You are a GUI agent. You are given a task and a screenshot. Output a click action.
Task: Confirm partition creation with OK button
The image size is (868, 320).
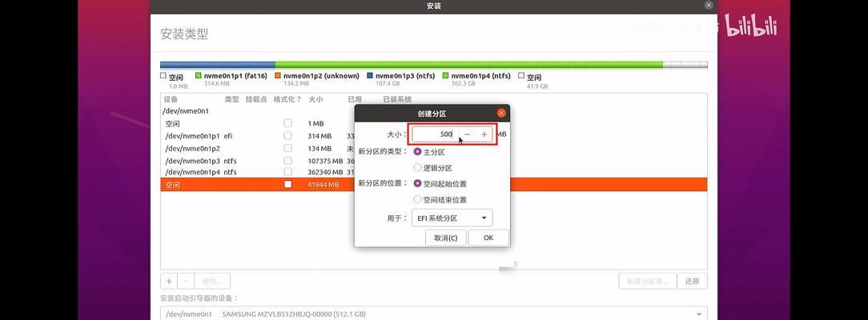click(x=488, y=238)
